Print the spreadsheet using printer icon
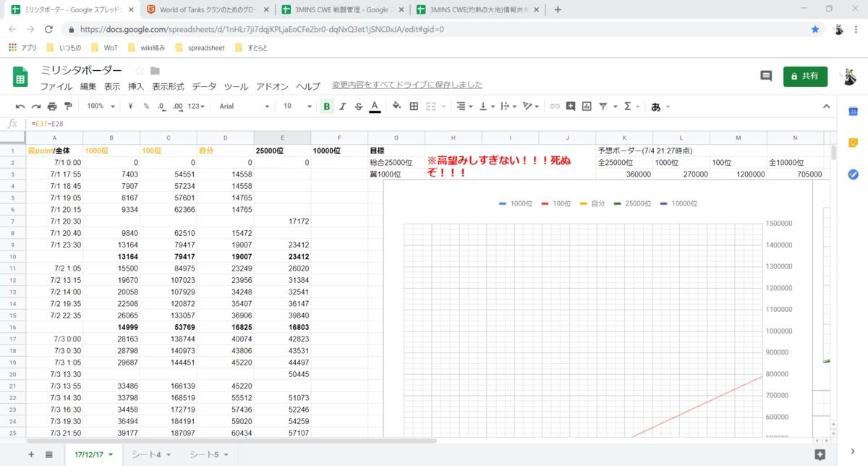 tap(53, 106)
